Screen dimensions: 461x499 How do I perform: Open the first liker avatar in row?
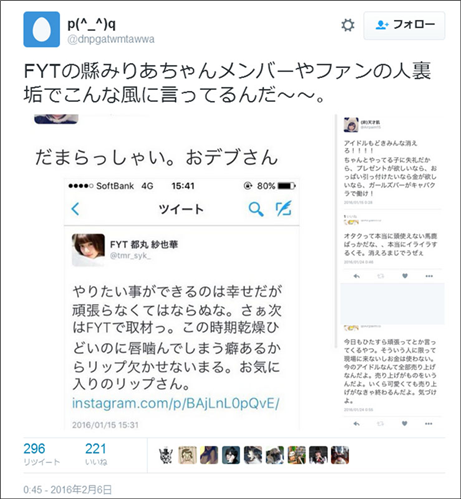click(166, 455)
